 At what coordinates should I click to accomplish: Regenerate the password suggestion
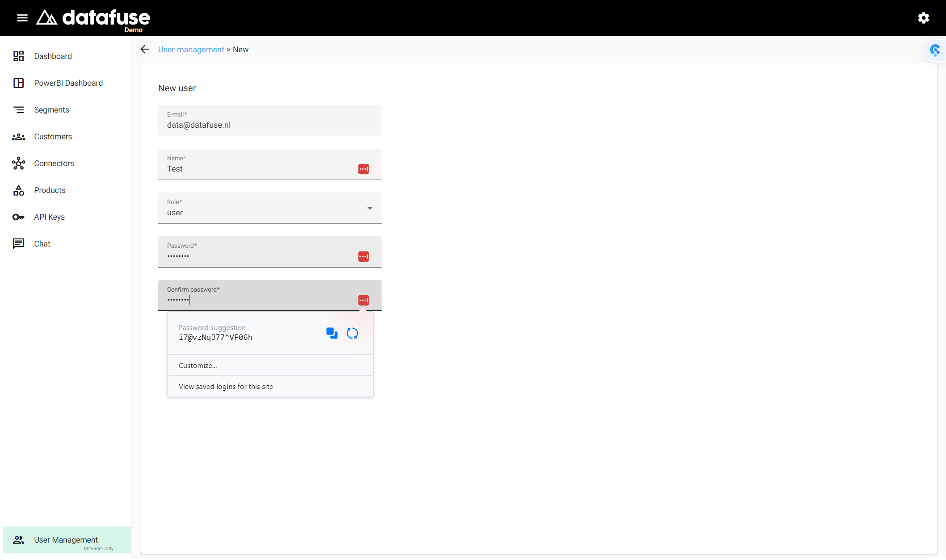[352, 333]
